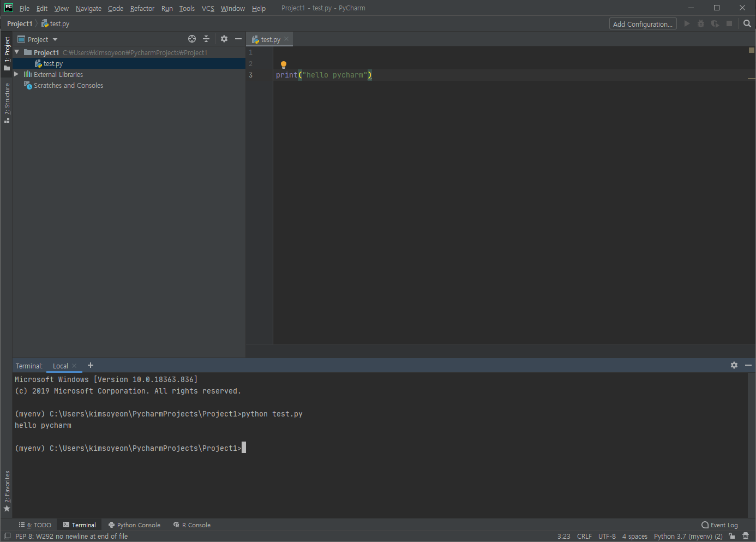Click the lock icon in status bar

coord(732,536)
